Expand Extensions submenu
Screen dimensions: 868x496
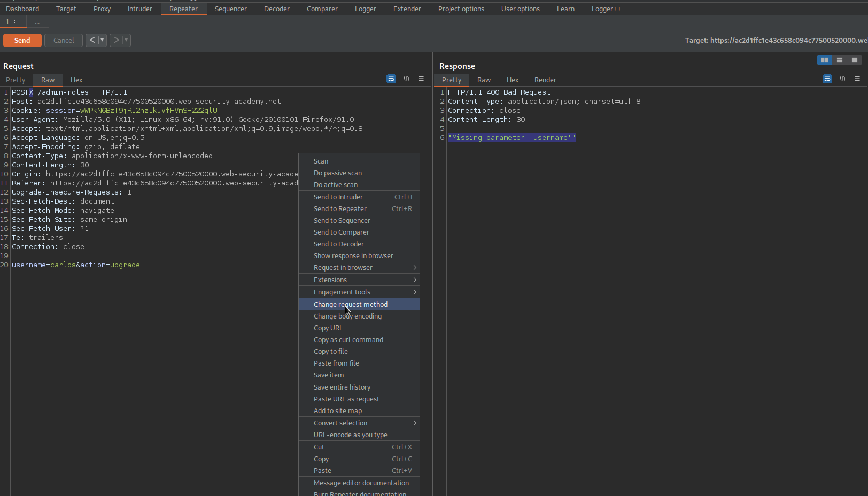(359, 280)
